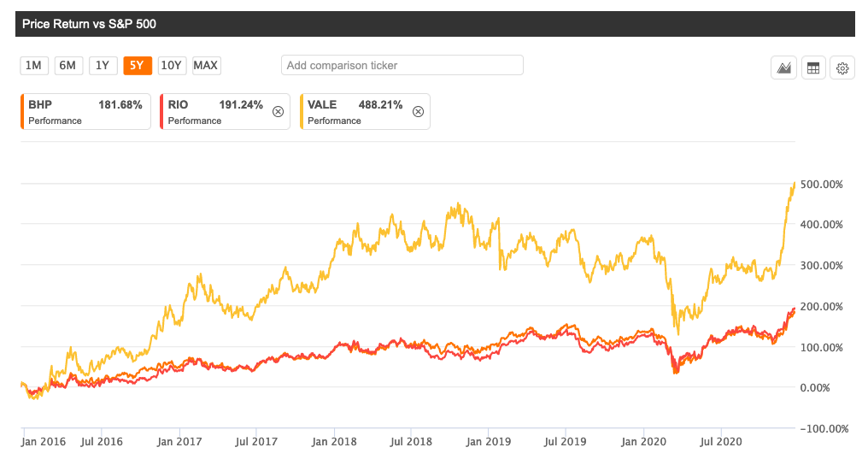Open the data table view icon

click(x=813, y=68)
